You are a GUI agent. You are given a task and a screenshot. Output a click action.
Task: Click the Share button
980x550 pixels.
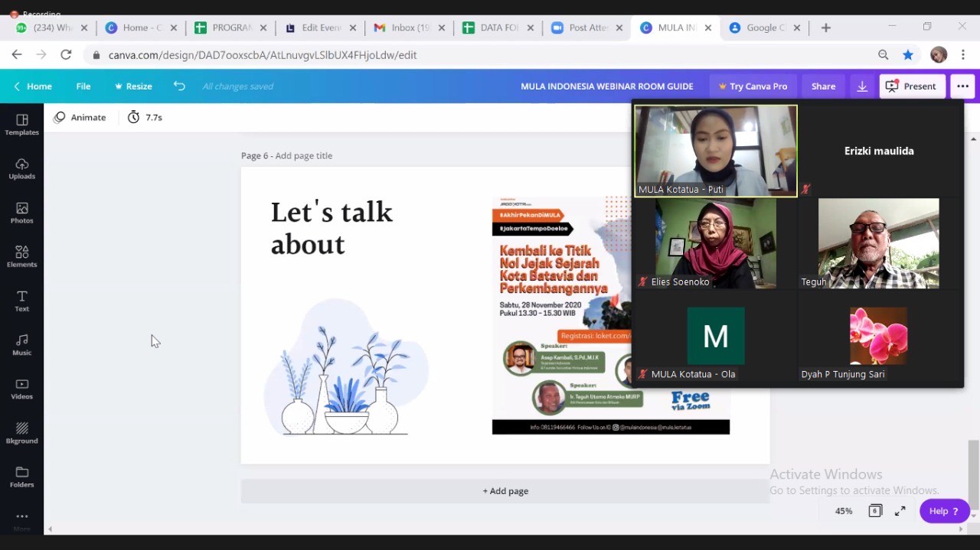pyautogui.click(x=823, y=86)
